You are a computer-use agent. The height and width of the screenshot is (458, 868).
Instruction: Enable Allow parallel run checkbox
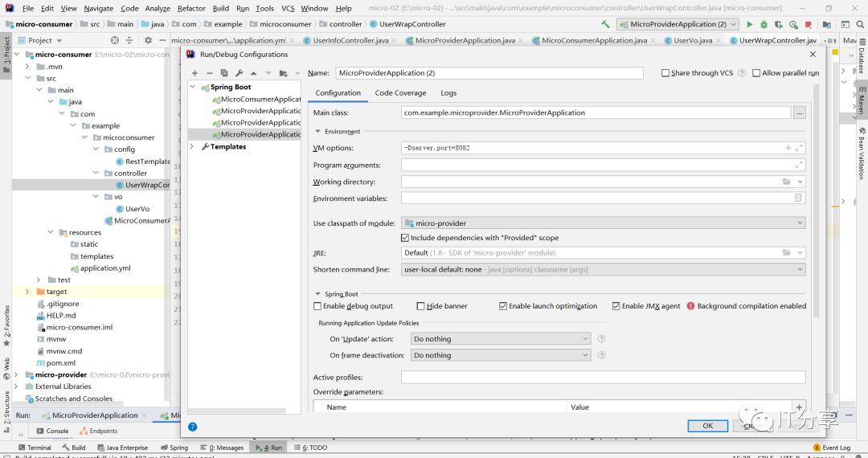coord(756,73)
